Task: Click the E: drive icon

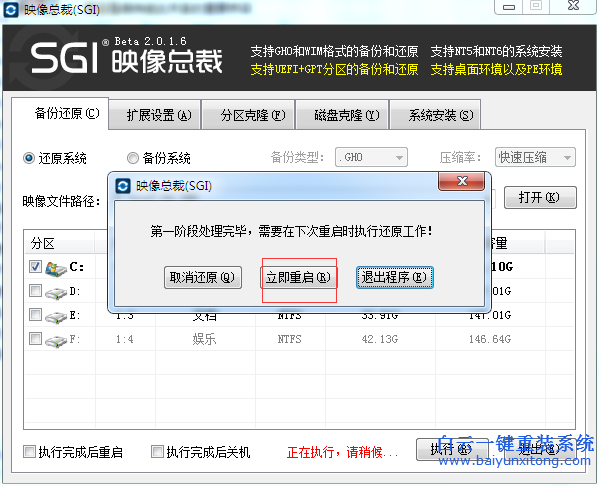Action: click(55, 317)
